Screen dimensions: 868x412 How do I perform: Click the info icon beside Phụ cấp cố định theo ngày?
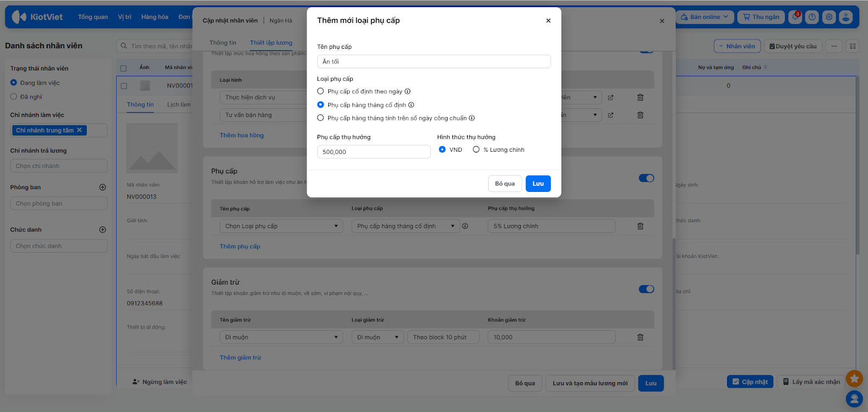(x=407, y=92)
